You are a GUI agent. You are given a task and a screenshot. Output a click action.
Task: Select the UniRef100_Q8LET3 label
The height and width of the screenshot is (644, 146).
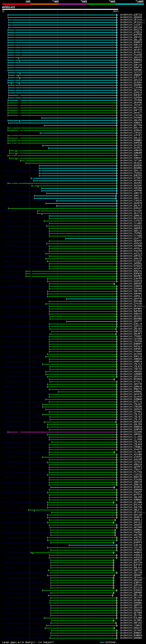pyautogui.click(x=131, y=510)
